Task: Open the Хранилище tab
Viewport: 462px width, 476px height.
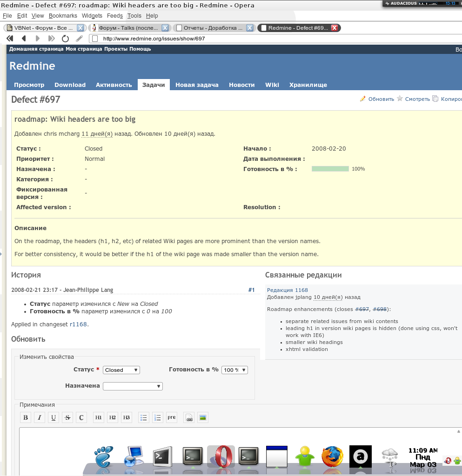Action: pos(308,85)
